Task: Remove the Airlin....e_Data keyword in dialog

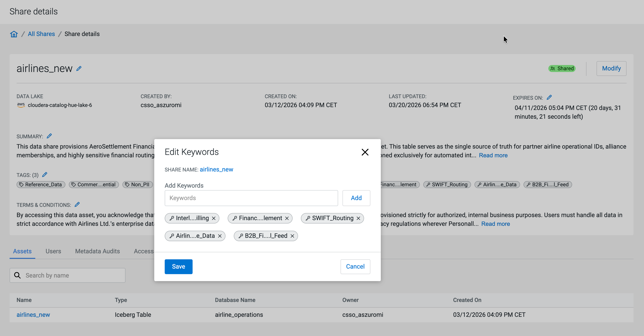Action: (220, 236)
